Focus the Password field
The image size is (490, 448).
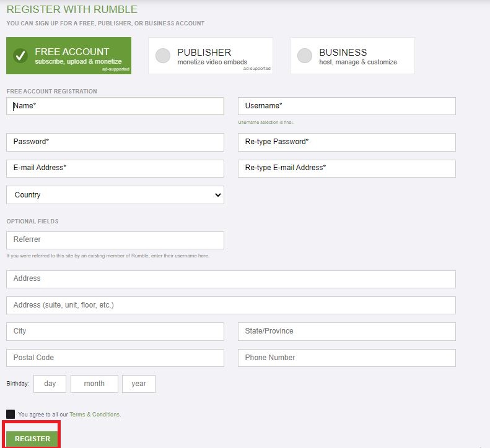point(115,142)
